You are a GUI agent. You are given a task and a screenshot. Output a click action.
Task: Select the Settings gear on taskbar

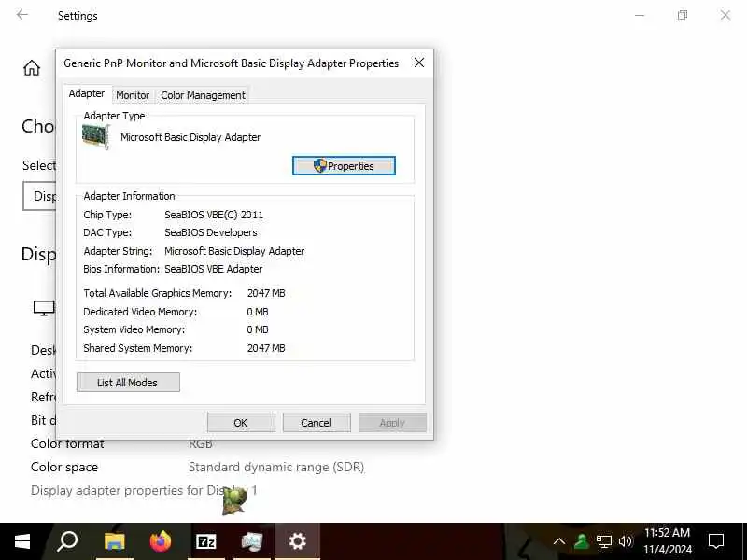point(298,541)
